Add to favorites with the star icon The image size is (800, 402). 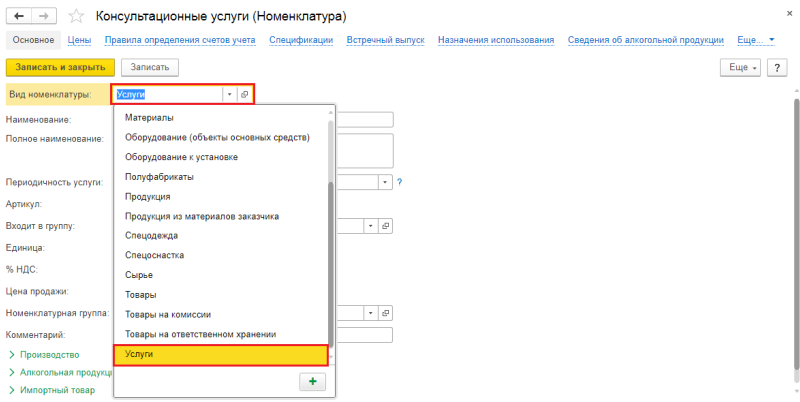click(76, 16)
